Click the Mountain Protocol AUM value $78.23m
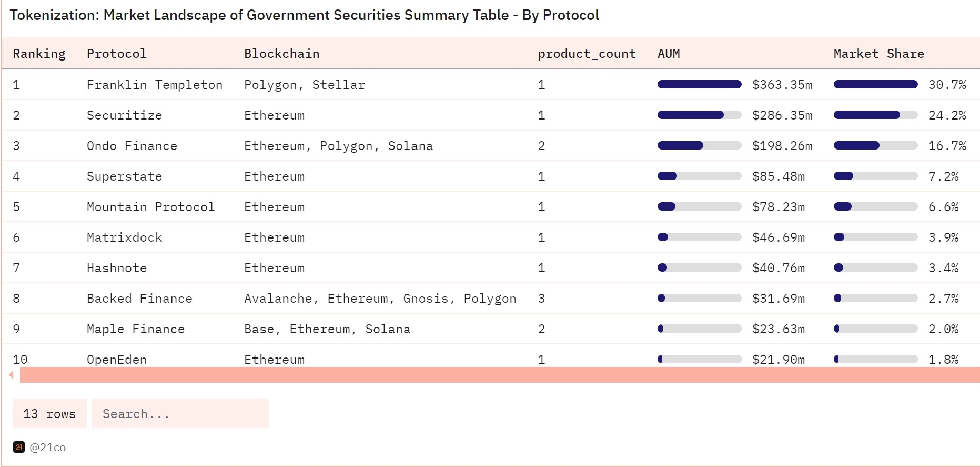The image size is (980, 467). click(779, 207)
